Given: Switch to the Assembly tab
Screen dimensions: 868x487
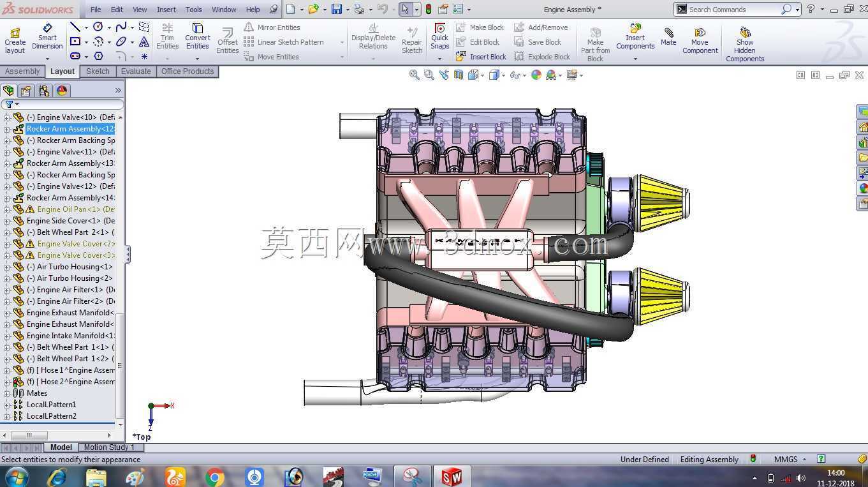Looking at the screenshot, I should point(22,71).
